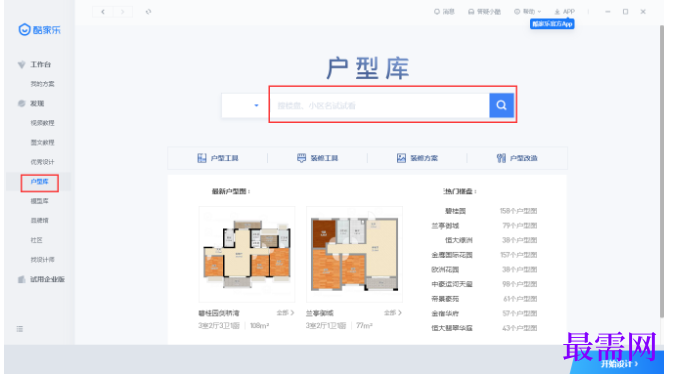Open the 发现 section icon

click(21, 103)
